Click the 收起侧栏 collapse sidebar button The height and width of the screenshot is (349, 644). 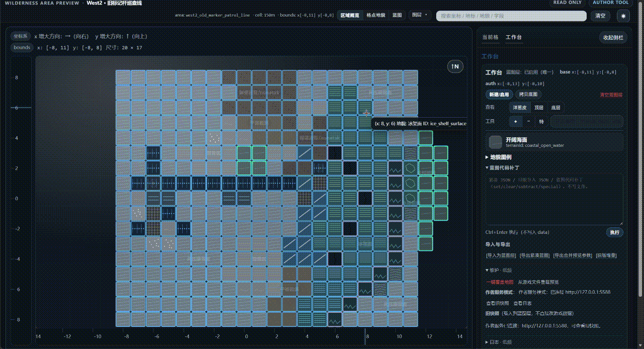[x=613, y=38]
